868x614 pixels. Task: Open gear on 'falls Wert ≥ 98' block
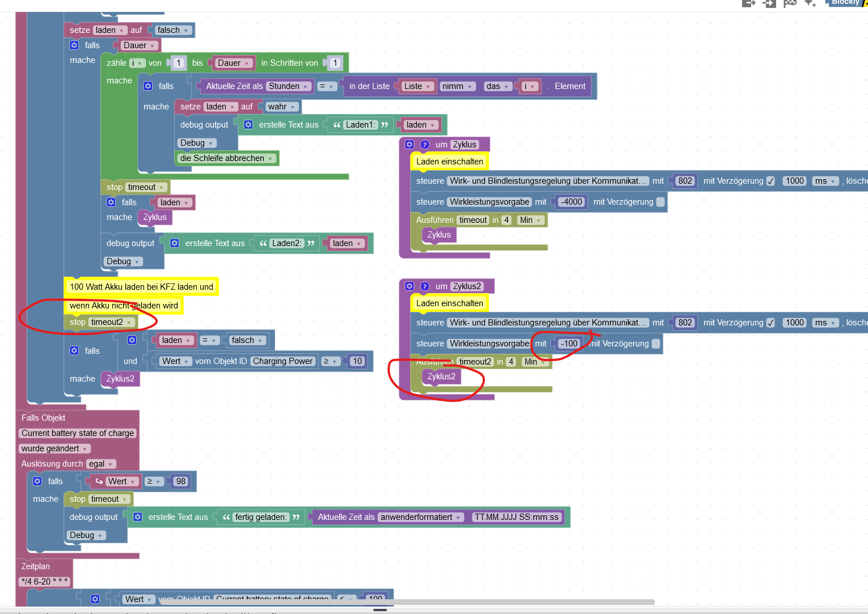point(37,481)
